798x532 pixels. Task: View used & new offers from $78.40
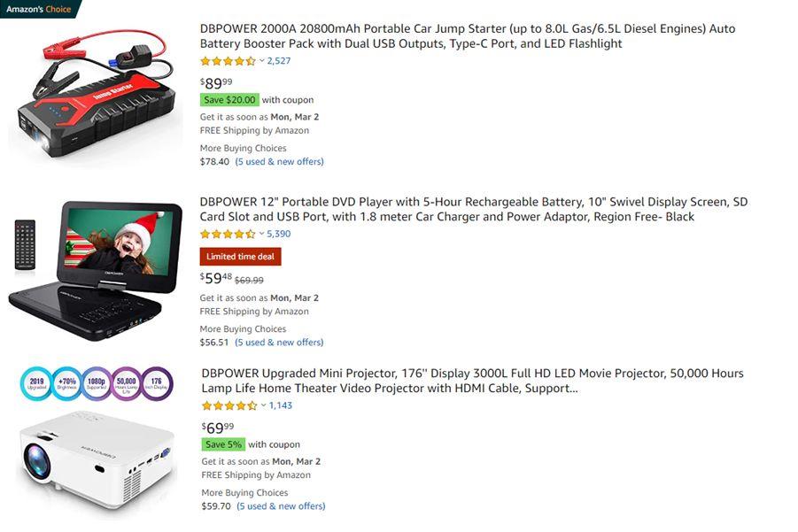coord(279,162)
